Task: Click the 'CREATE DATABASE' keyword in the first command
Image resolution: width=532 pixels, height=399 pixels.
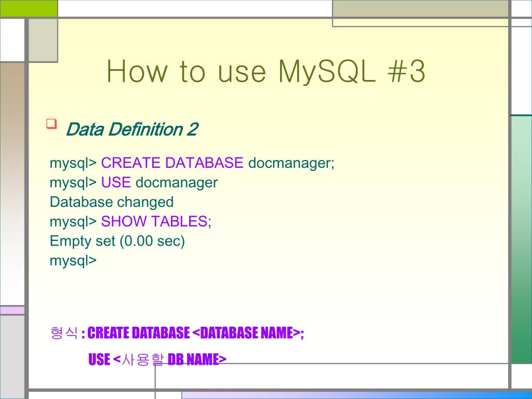Action: 172,163
